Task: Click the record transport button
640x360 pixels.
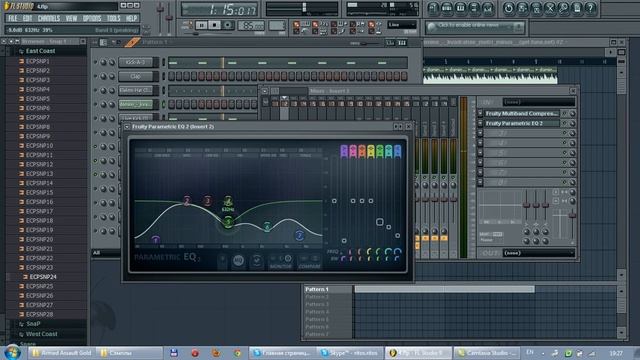Action: pyautogui.click(x=228, y=25)
